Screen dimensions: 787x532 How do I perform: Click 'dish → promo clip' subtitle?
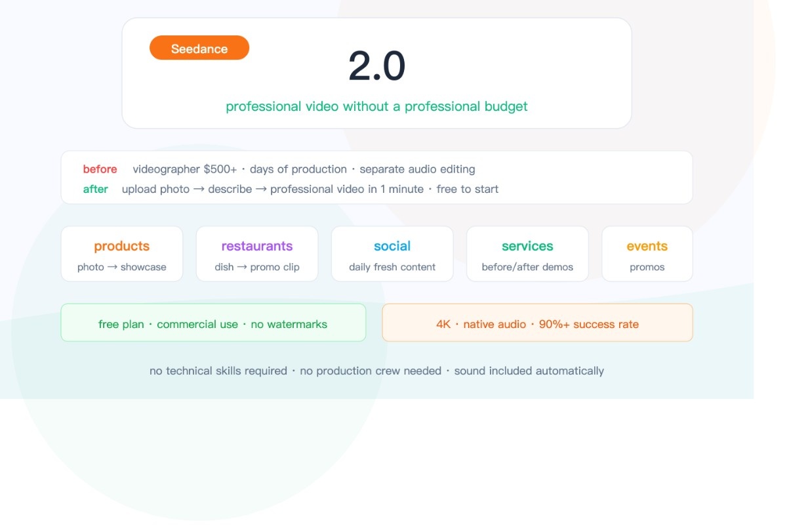(257, 267)
